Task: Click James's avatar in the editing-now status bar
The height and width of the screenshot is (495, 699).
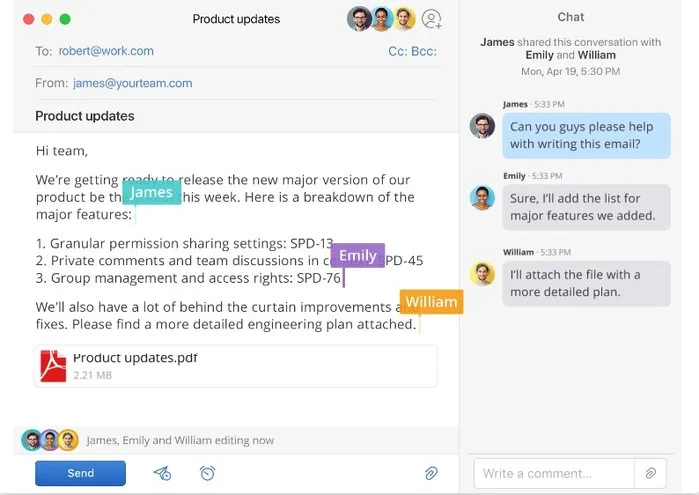Action: pos(32,440)
